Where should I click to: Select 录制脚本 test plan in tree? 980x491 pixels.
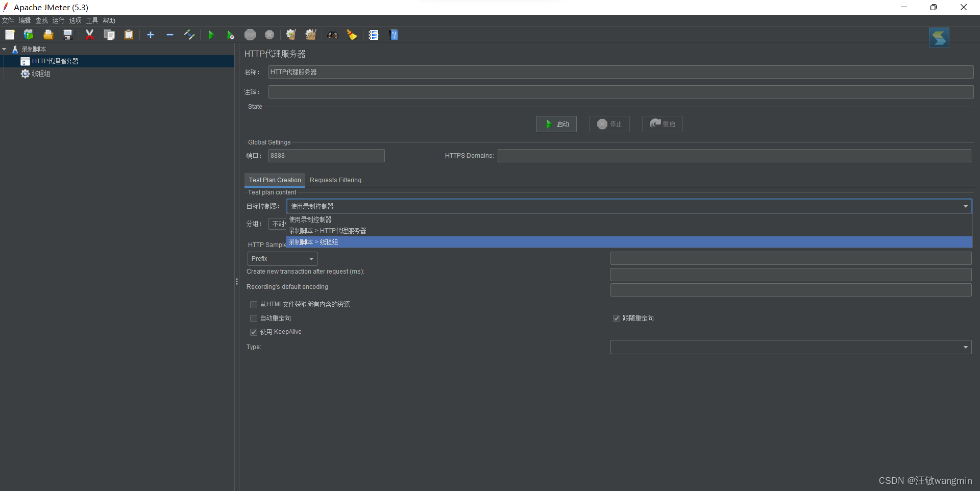click(34, 49)
